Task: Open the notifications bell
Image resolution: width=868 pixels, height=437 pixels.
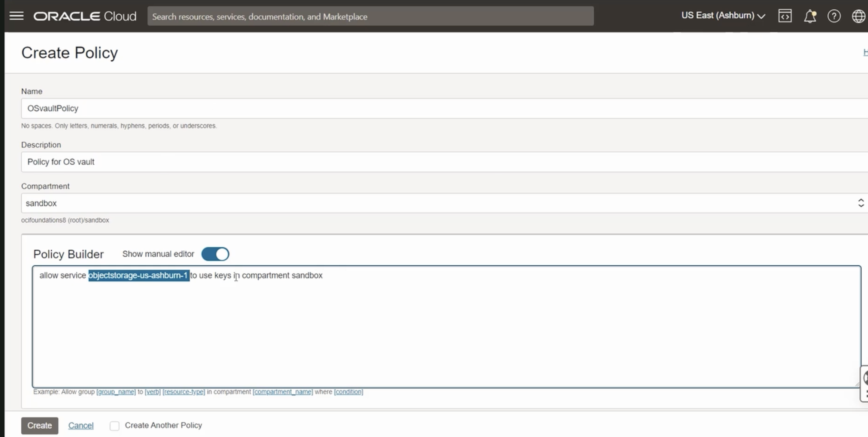Action: coord(810,16)
